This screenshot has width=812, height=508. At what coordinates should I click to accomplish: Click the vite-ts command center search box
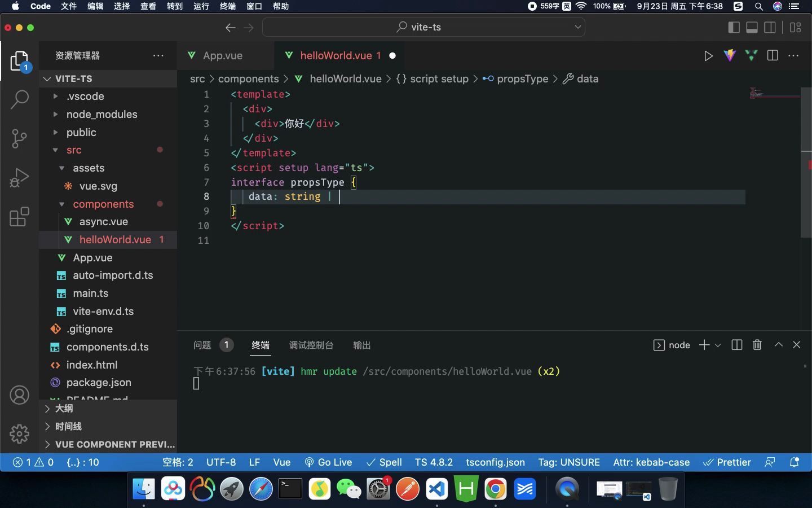click(x=423, y=27)
